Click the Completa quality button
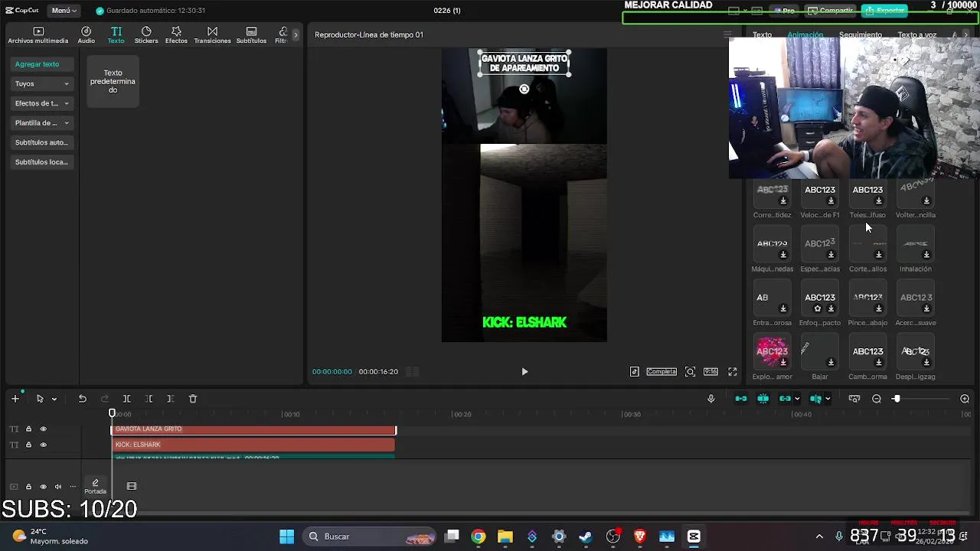This screenshot has width=980, height=551. (x=661, y=372)
